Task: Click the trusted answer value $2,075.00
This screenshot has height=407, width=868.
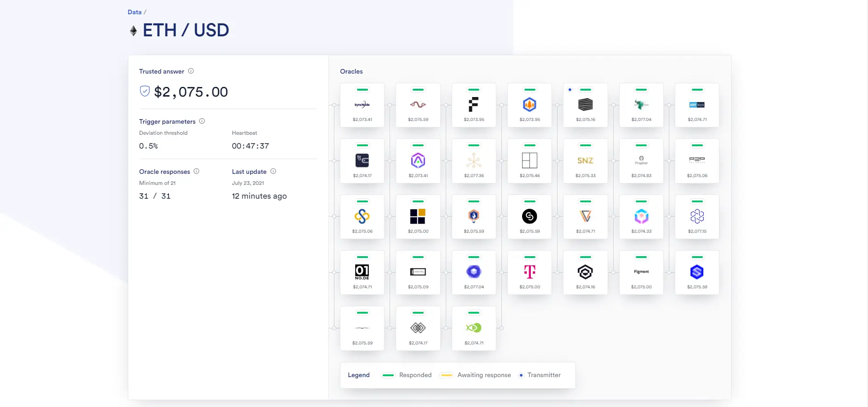Action: click(191, 92)
